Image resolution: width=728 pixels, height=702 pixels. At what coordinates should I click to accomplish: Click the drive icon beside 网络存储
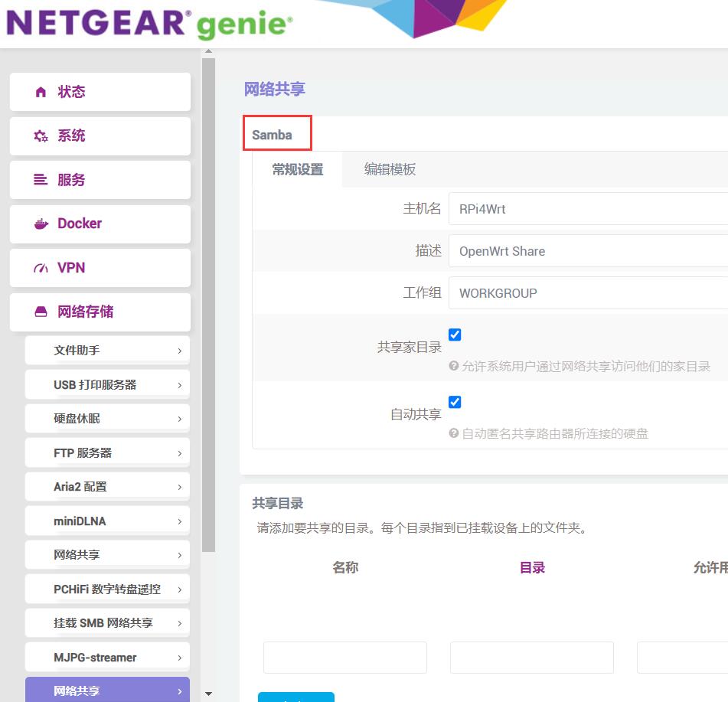41,312
